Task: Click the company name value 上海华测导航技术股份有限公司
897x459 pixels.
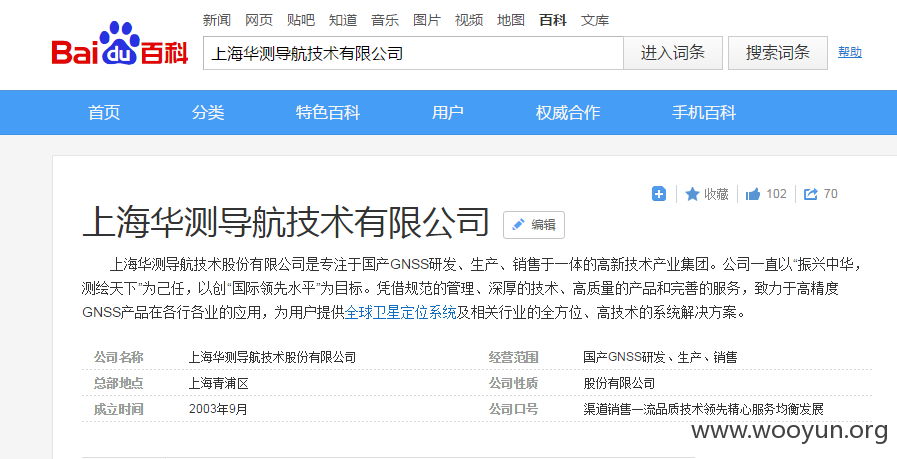Action: pyautogui.click(x=272, y=357)
